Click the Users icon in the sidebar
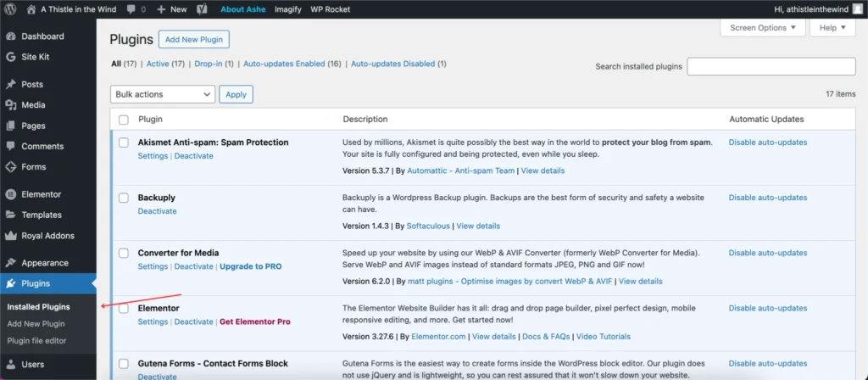Screen dimensions: 868x380 [x=10, y=365]
